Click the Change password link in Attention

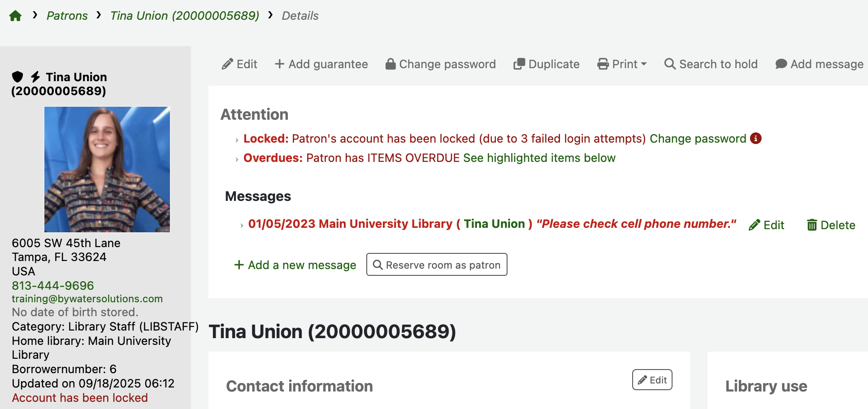(x=698, y=139)
